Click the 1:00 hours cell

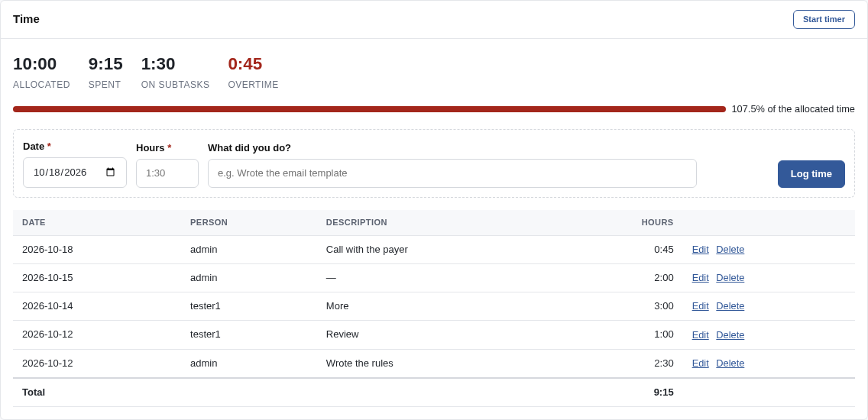tap(664, 334)
